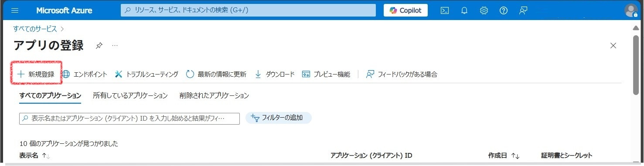Open the notifications bell
The width and height of the screenshot is (644, 166).
pyautogui.click(x=464, y=10)
